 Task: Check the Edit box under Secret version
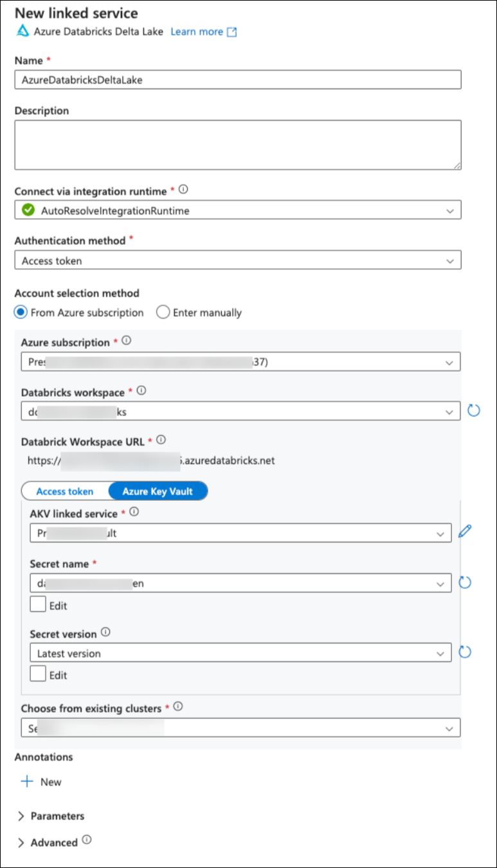tap(38, 674)
